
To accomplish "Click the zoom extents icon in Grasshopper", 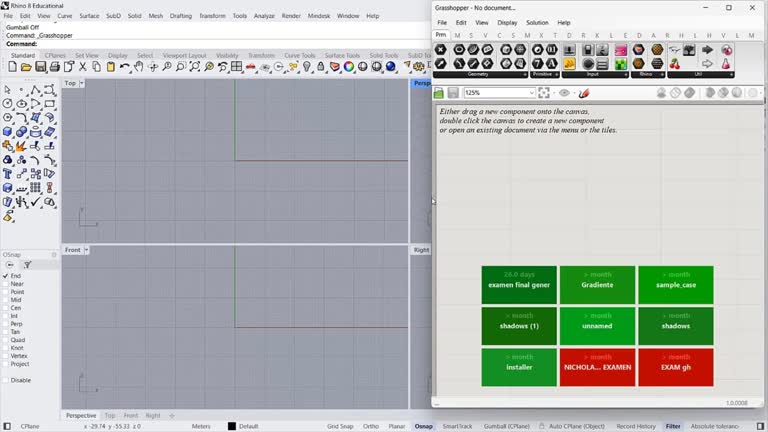I will click(x=544, y=93).
